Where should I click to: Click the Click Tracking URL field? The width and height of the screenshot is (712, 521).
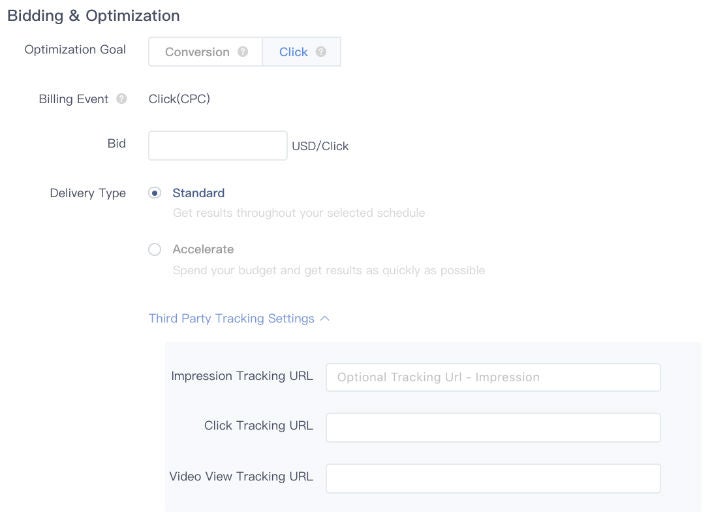pyautogui.click(x=493, y=427)
